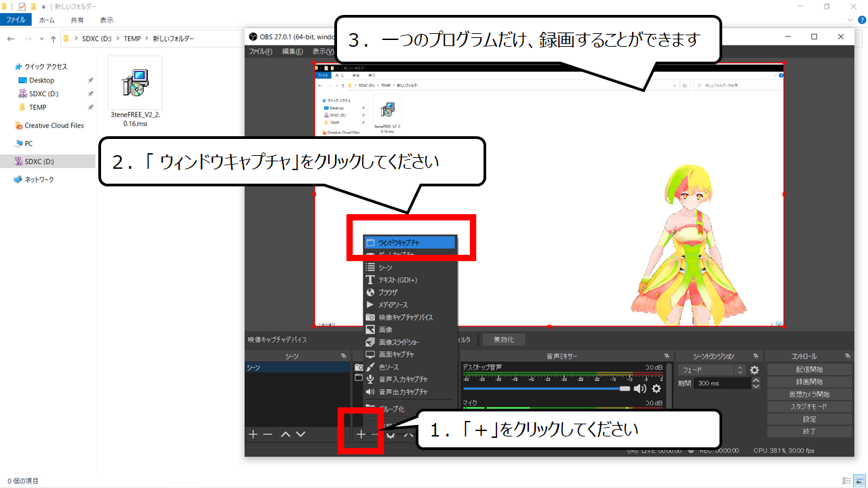Screen dimensions: 868x488
Task: Click SDXC (D:) in address bar
Action: (x=98, y=39)
